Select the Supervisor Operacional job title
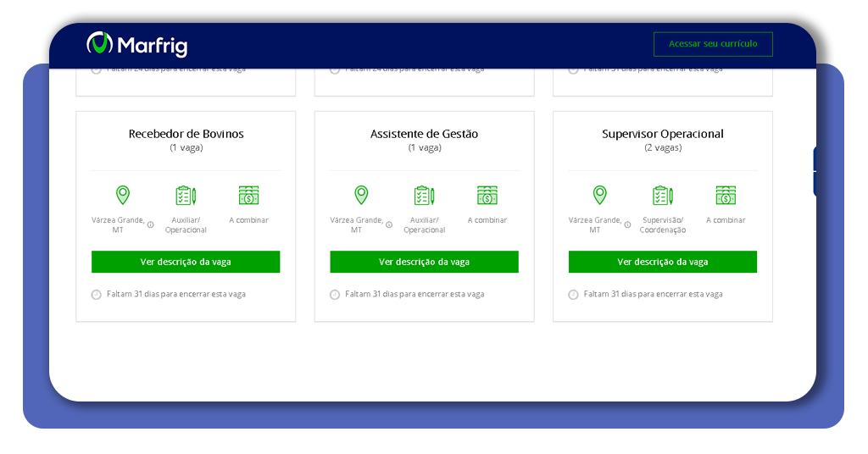The height and width of the screenshot is (454, 868). pos(662,134)
